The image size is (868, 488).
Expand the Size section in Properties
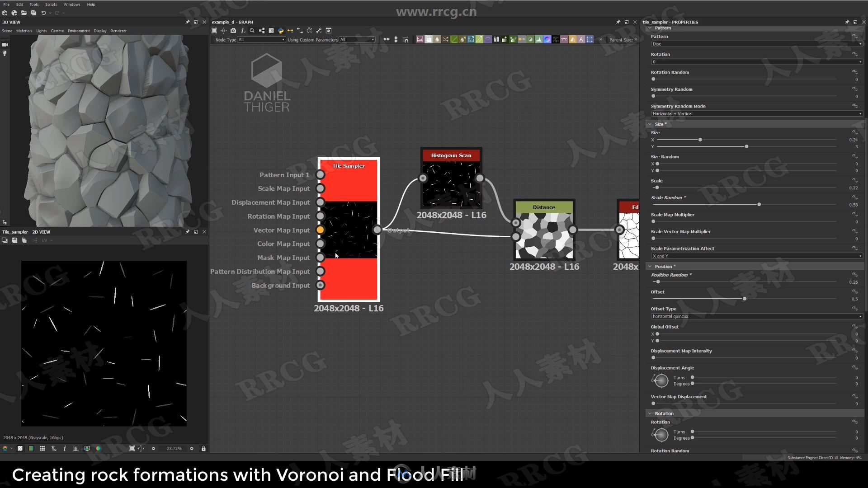[x=651, y=123]
